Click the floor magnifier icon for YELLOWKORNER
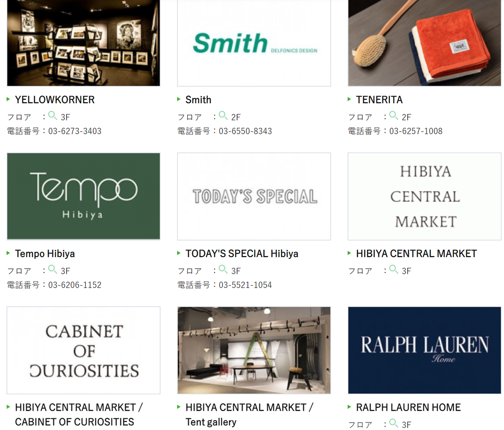 [52, 115]
